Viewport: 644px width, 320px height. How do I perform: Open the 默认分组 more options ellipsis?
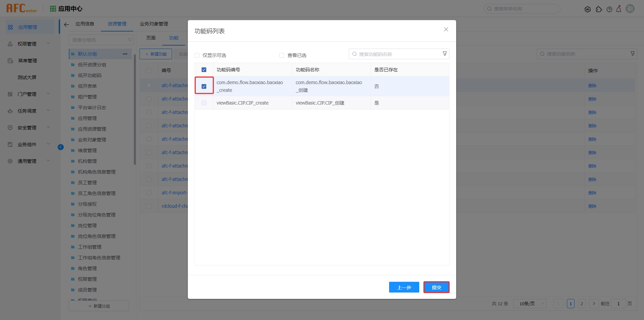click(x=125, y=54)
